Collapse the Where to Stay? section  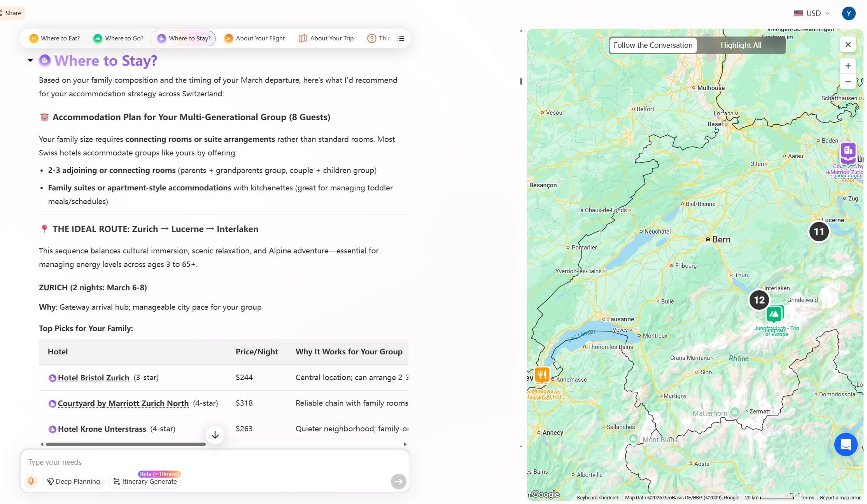click(x=30, y=60)
